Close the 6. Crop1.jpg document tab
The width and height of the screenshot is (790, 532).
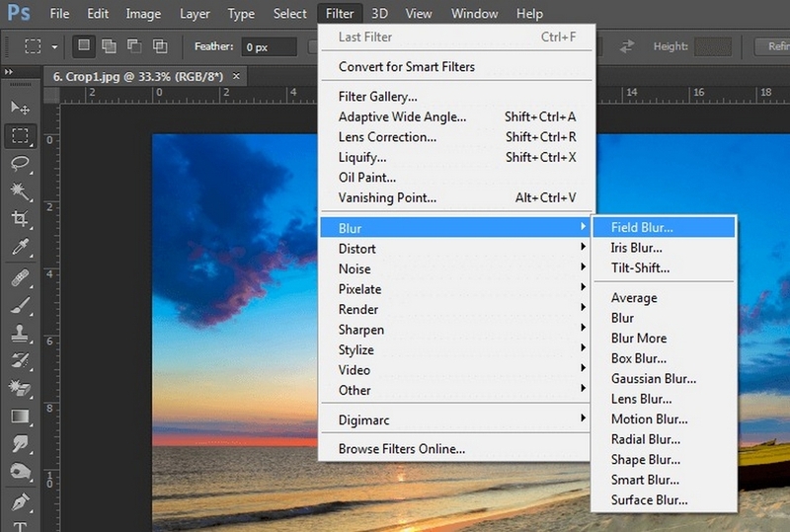pyautogui.click(x=236, y=76)
